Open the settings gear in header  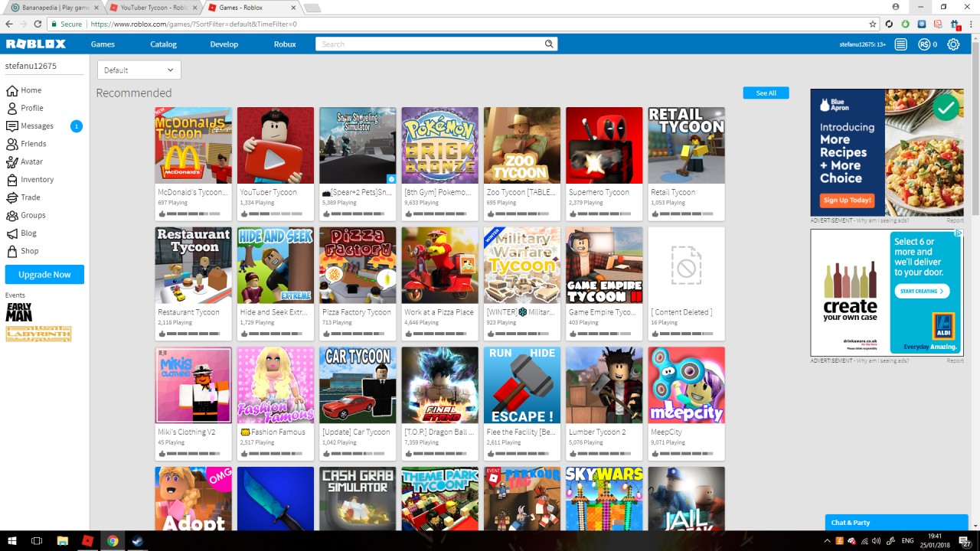[x=953, y=44]
